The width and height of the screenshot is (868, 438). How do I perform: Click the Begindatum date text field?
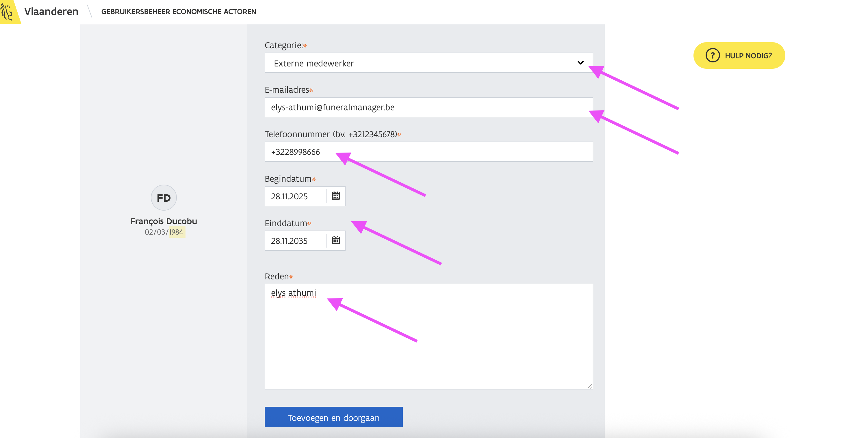click(295, 196)
